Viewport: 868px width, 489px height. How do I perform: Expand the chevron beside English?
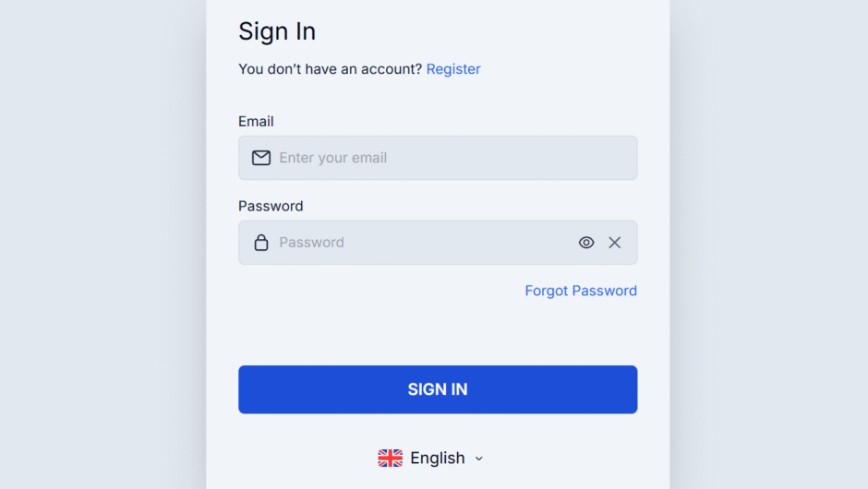(x=478, y=459)
